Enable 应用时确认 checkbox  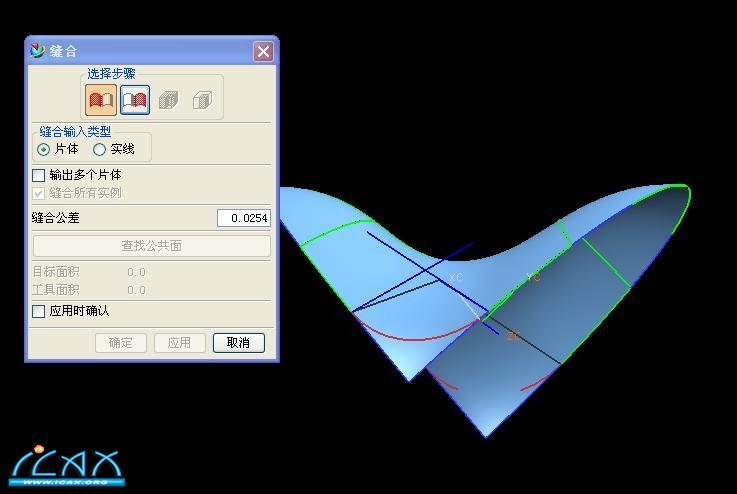coord(39,311)
